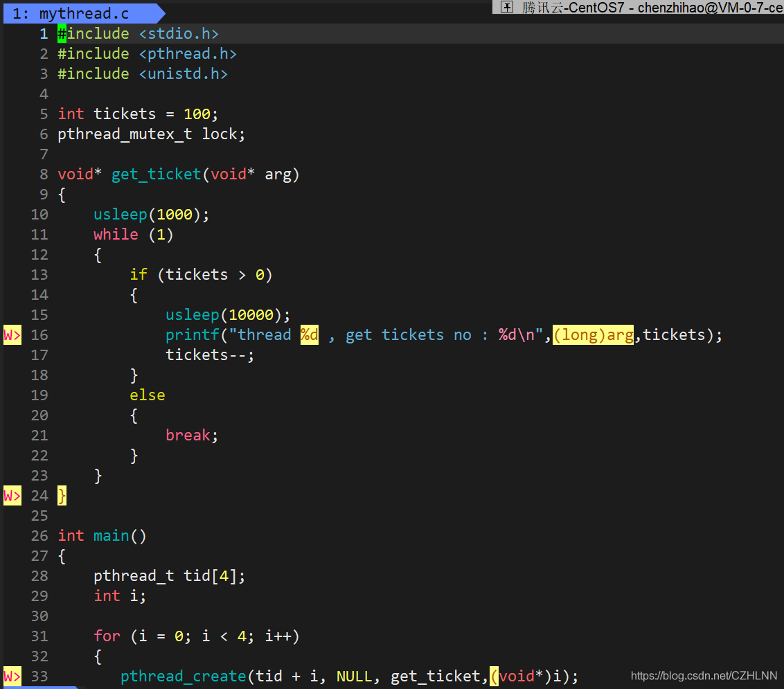Click the W> warning marker on line 16
The image size is (784, 689).
tap(12, 335)
